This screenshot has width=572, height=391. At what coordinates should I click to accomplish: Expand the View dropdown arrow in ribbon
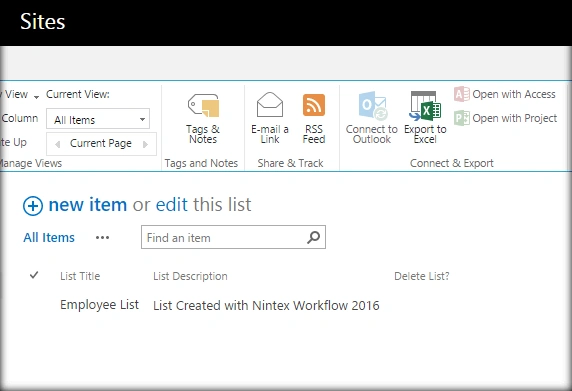36,96
